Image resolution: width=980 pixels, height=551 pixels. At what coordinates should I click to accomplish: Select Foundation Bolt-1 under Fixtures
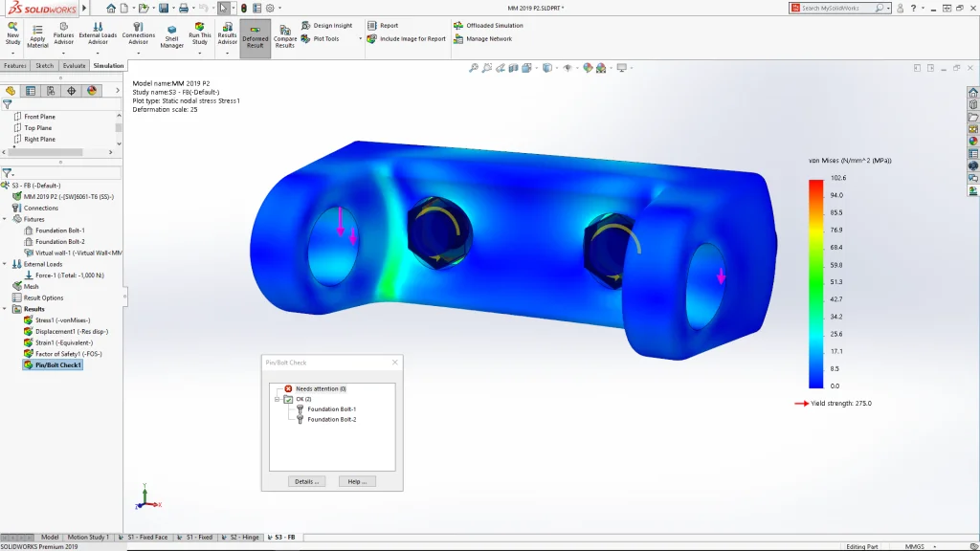click(60, 231)
